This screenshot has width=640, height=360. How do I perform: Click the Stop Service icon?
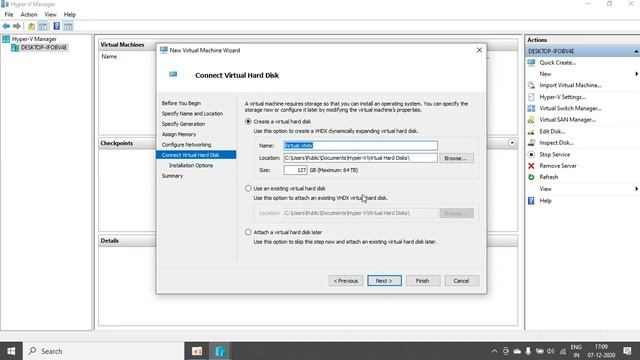point(531,154)
